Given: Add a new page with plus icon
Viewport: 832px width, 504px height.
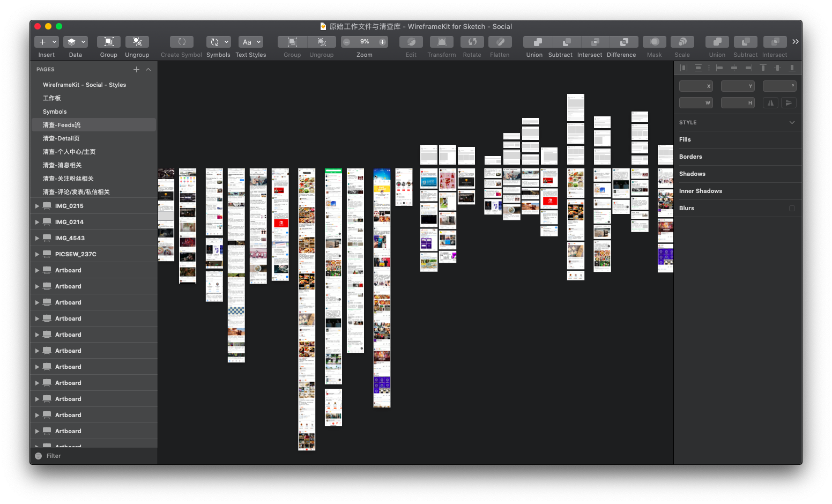Looking at the screenshot, I should pyautogui.click(x=136, y=69).
